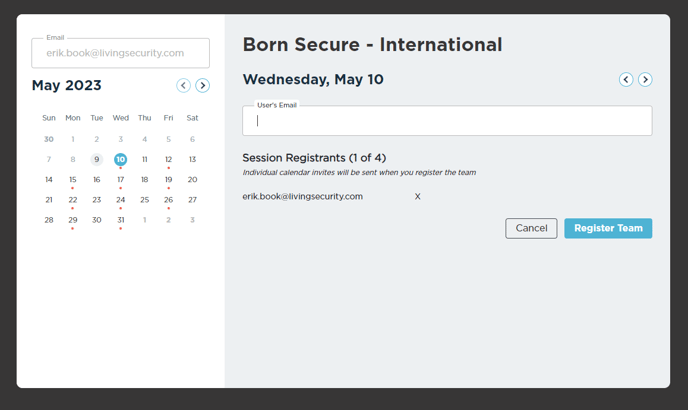
Task: Select May 30 in the last calendar row
Action: click(x=97, y=220)
